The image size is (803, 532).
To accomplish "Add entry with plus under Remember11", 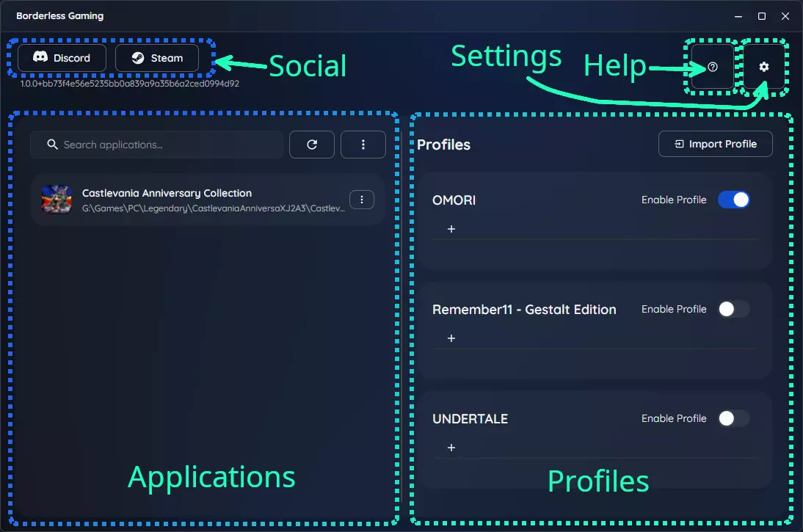I will tap(451, 338).
